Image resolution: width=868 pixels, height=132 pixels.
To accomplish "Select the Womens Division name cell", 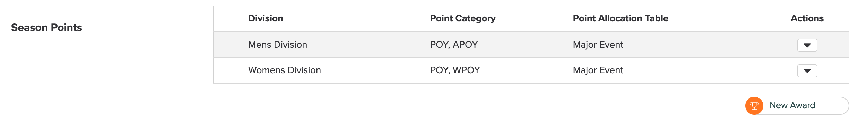I will pos(285,70).
